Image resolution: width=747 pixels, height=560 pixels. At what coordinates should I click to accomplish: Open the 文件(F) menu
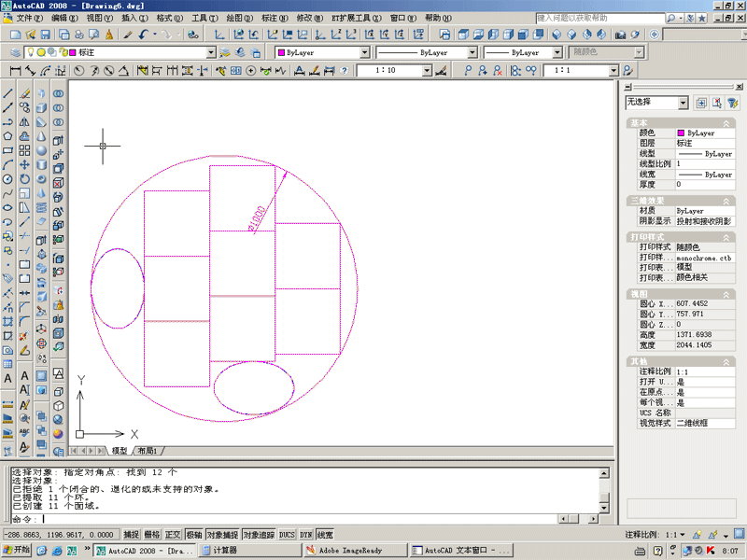[x=29, y=18]
